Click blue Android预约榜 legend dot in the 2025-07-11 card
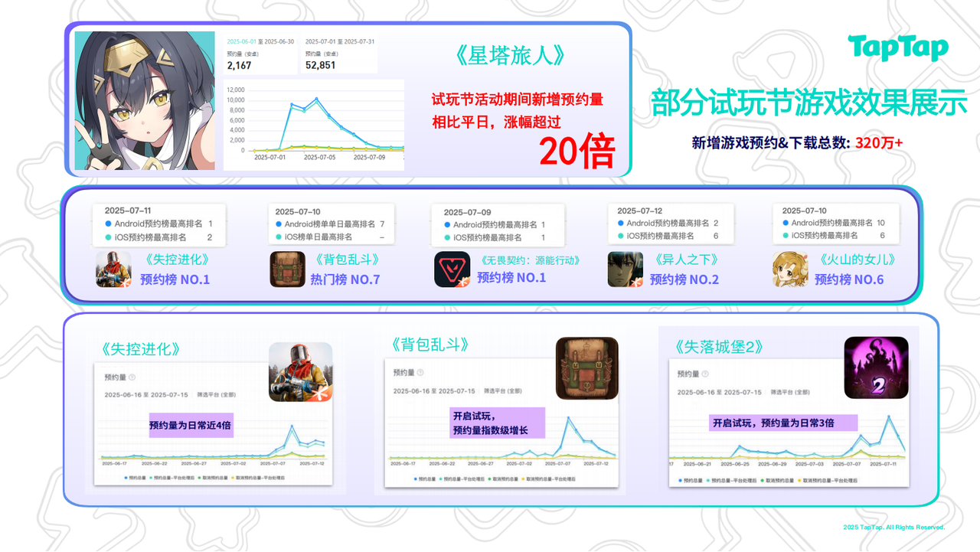This screenshot has width=980, height=552. click(109, 224)
